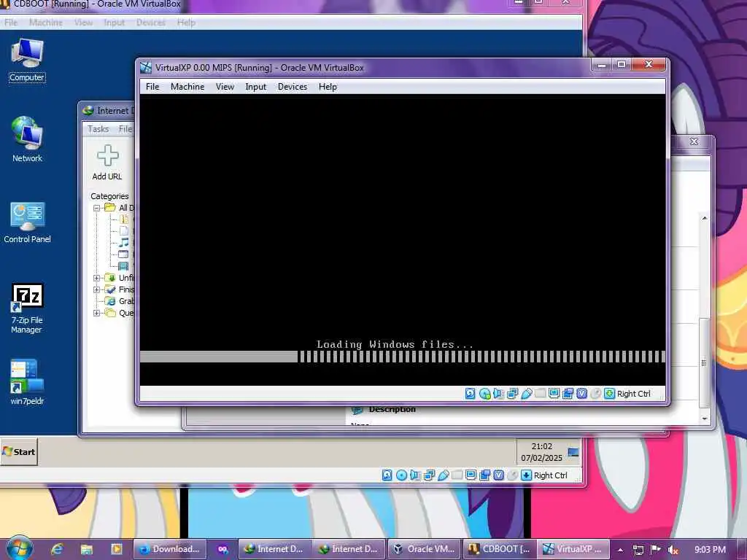Screen dimensions: 747x560
Task: Click hard disk indicator in CDBOOT status bar
Action: click(x=387, y=475)
